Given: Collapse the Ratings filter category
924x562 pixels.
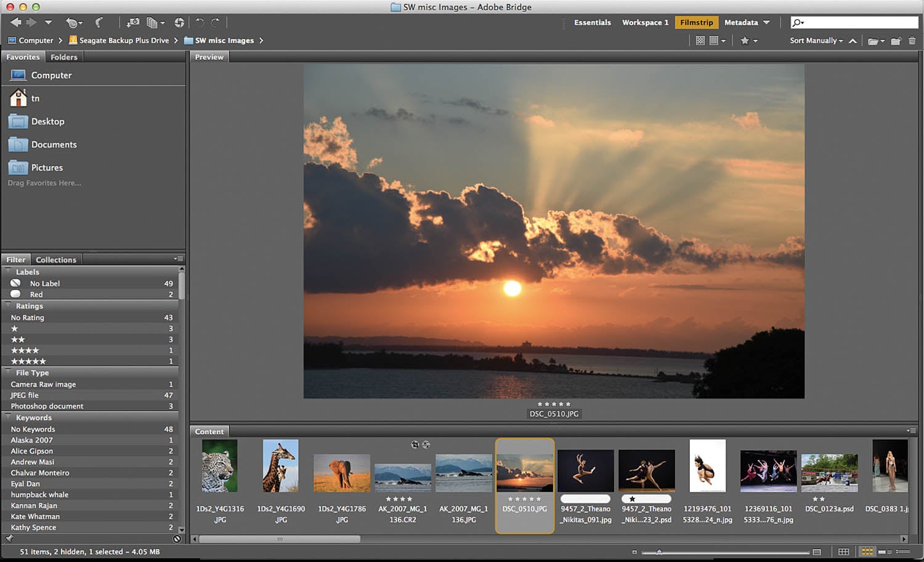Looking at the screenshot, I should click(x=8, y=306).
